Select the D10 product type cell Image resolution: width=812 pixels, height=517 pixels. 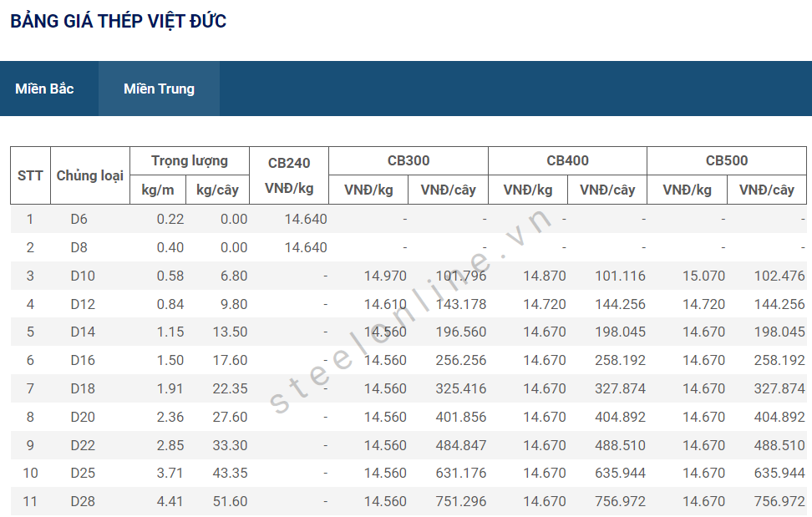click(83, 276)
